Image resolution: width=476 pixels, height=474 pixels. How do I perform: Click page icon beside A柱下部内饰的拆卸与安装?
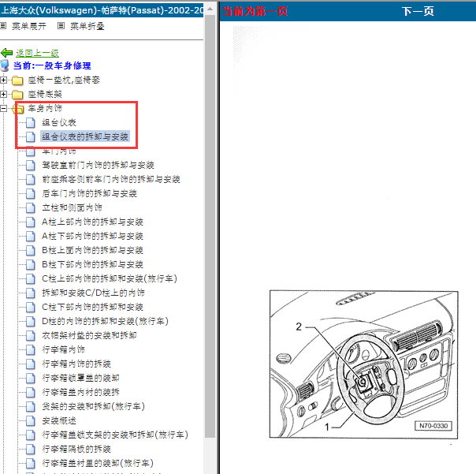pos(31,236)
